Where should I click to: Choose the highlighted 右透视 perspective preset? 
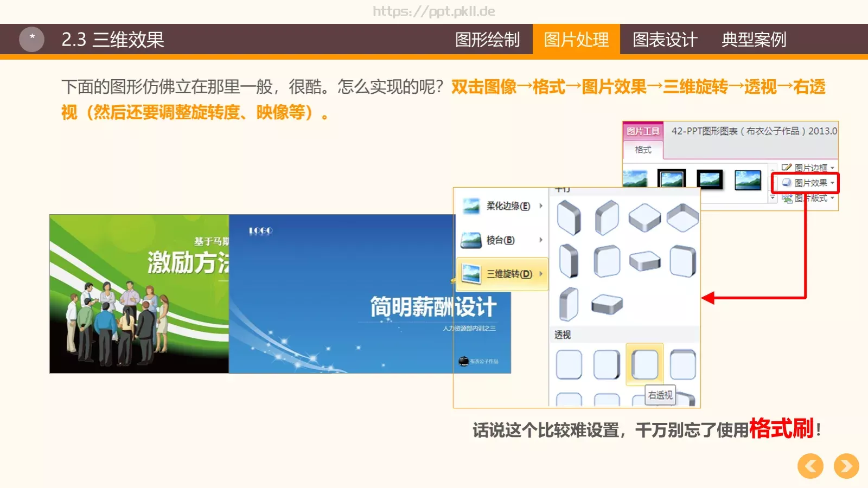[x=644, y=364]
